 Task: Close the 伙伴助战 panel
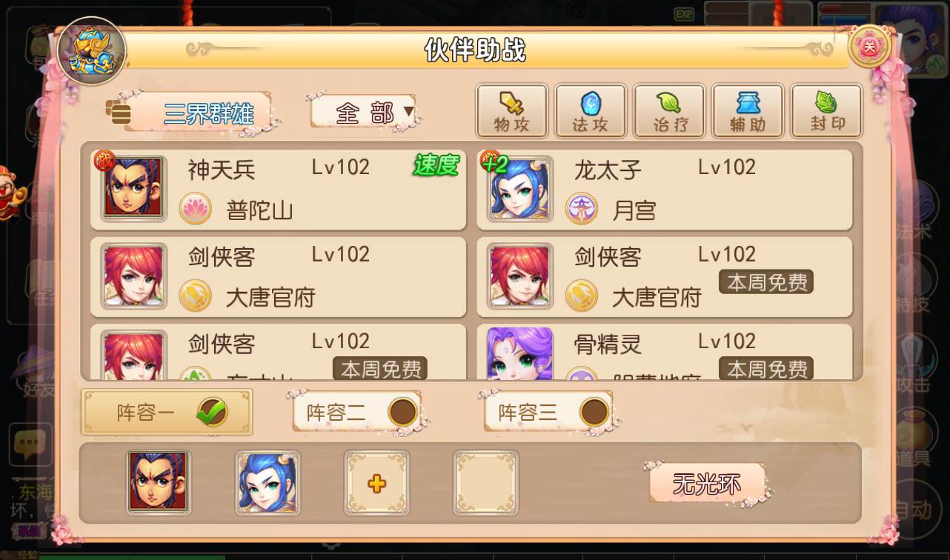[x=870, y=47]
